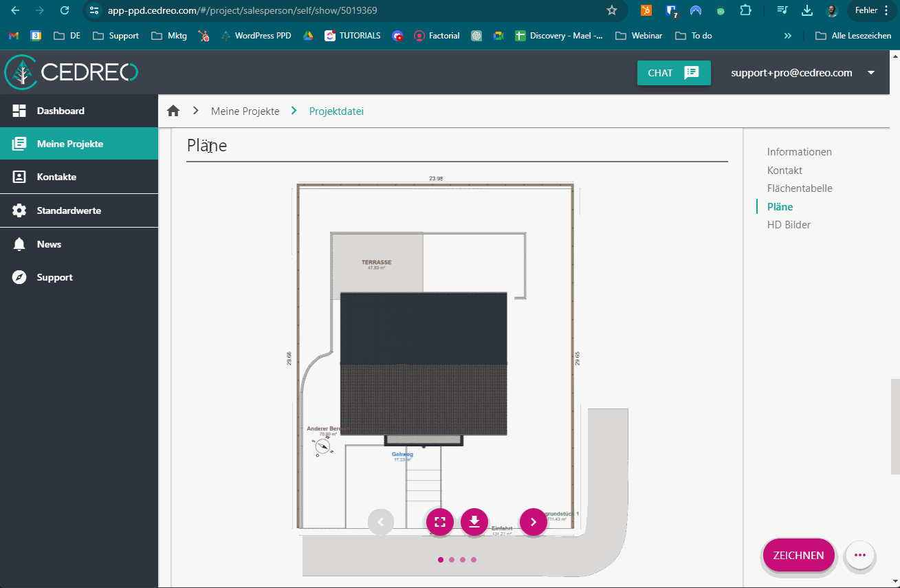The image size is (900, 588).
Task: Go to Meine Projekte breadcrumb
Action: tap(245, 111)
